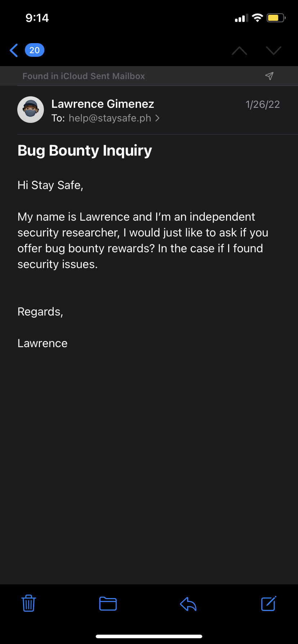Go to previous message with up arrow

[x=239, y=51]
